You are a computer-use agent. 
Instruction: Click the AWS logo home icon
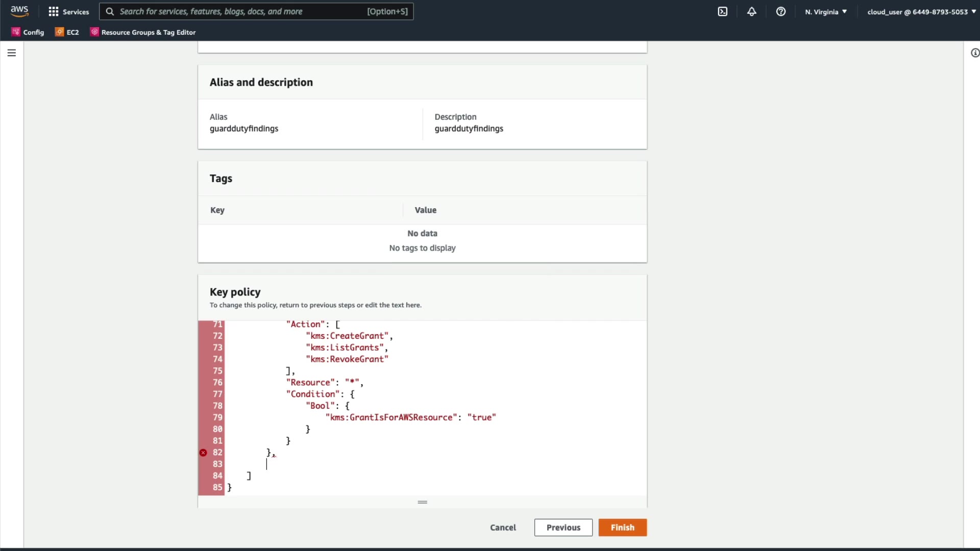pyautogui.click(x=19, y=11)
